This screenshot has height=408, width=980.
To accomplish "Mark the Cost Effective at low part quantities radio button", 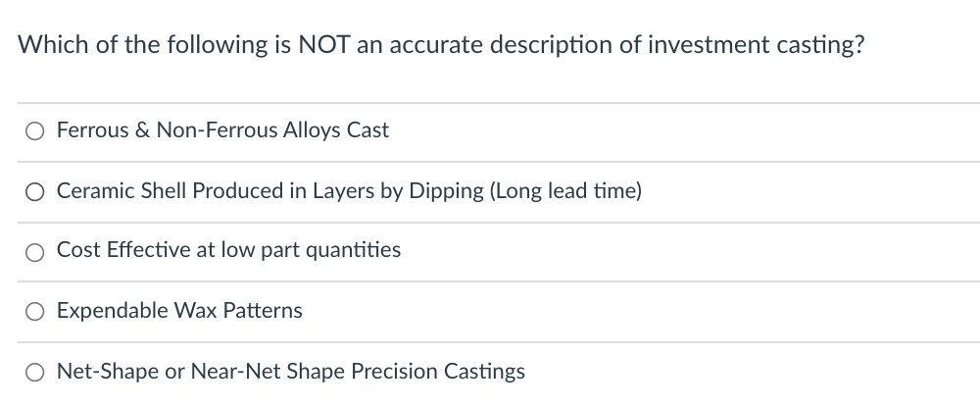I will pos(35,251).
